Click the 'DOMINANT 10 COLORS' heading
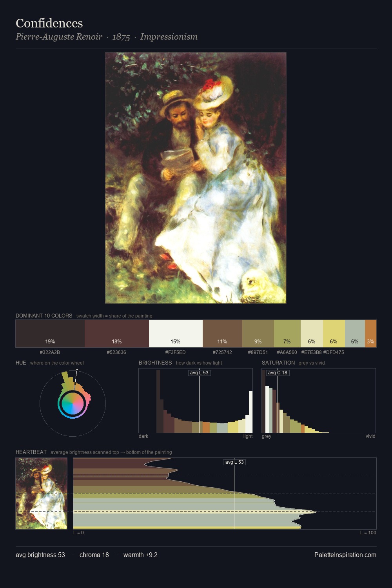This screenshot has width=392, height=588. (44, 316)
